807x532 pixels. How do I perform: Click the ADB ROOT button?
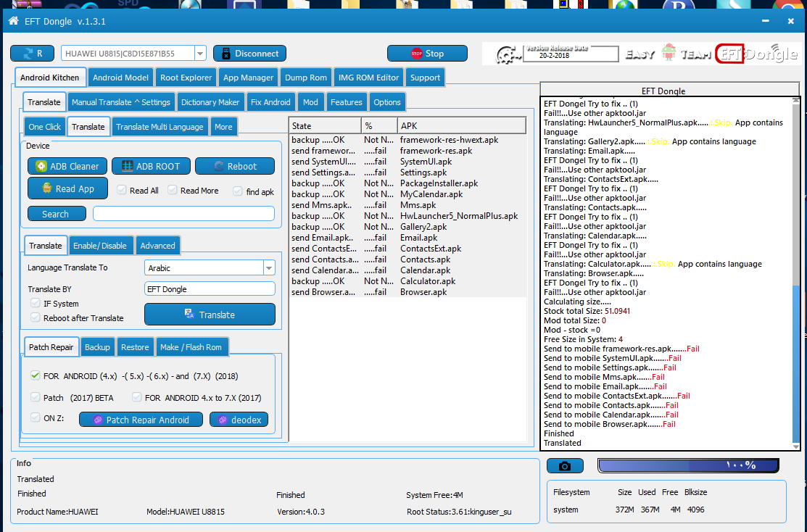pyautogui.click(x=151, y=166)
